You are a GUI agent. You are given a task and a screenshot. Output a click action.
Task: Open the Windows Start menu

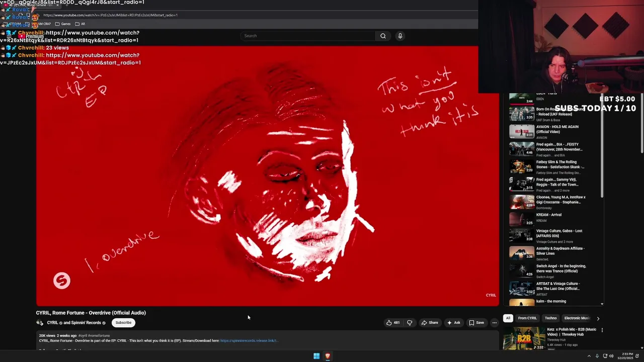[316, 356]
